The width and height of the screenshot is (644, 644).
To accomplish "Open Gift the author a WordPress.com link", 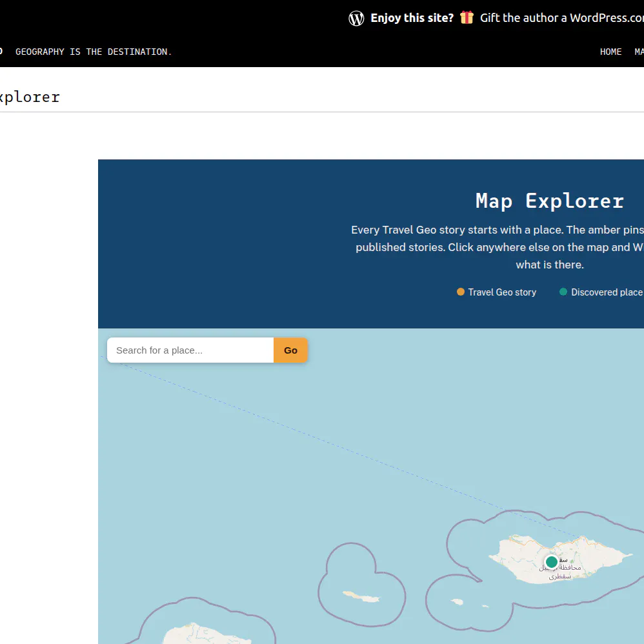I will 562,18.
